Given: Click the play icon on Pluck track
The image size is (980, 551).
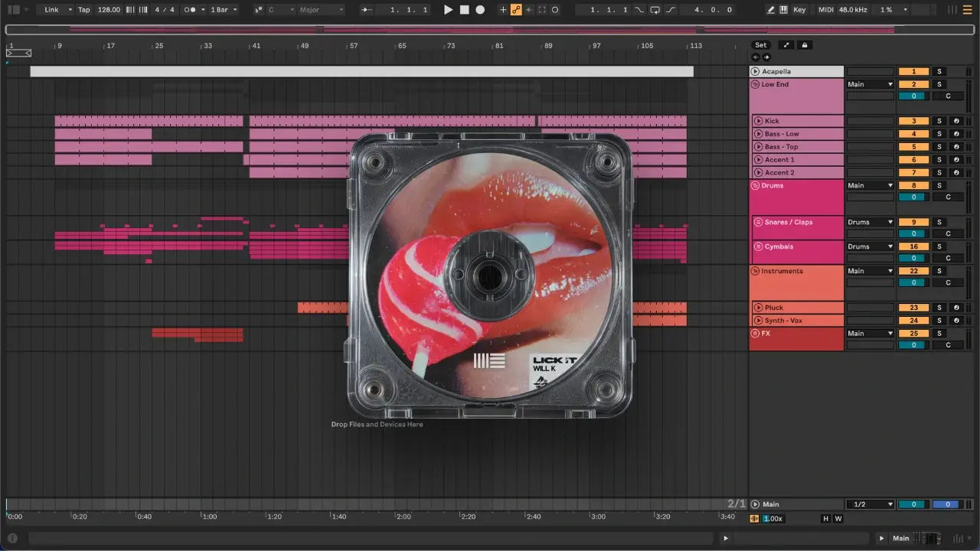Looking at the screenshot, I should [x=759, y=308].
